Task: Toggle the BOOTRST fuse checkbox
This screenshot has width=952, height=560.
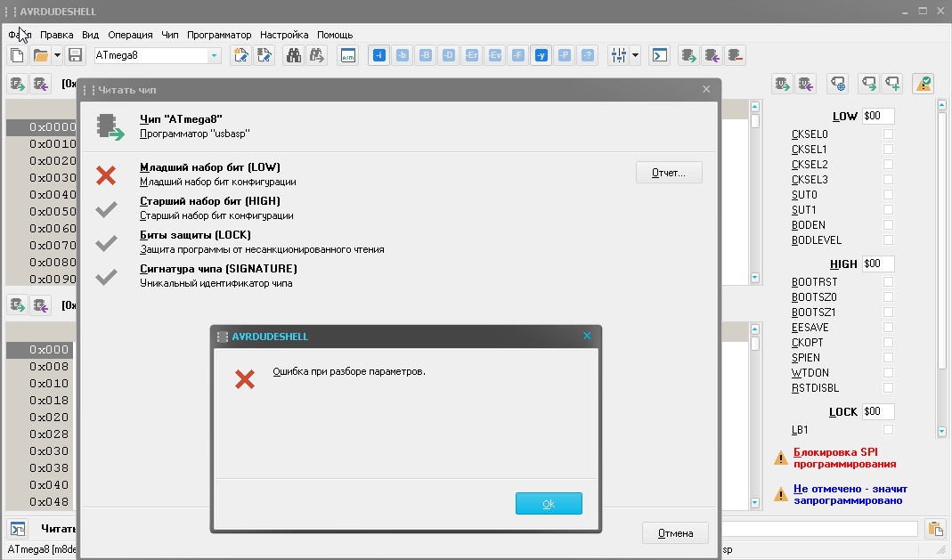Action: tap(888, 282)
